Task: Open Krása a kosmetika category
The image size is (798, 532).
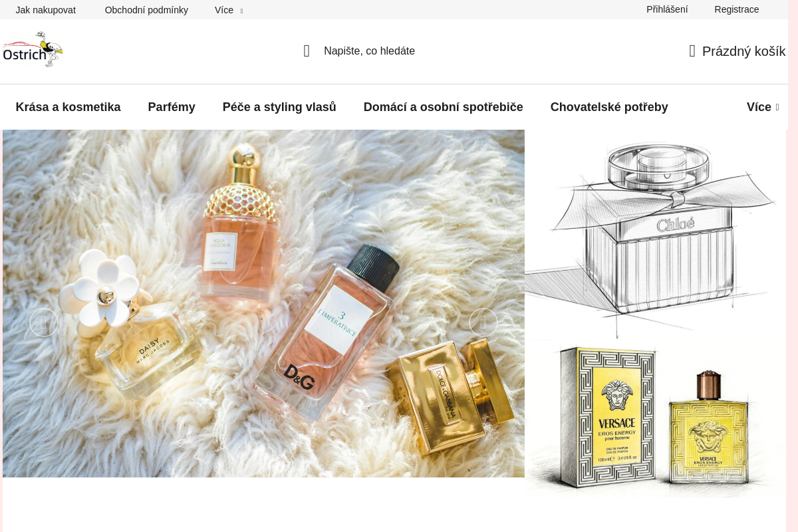Action: click(x=68, y=107)
